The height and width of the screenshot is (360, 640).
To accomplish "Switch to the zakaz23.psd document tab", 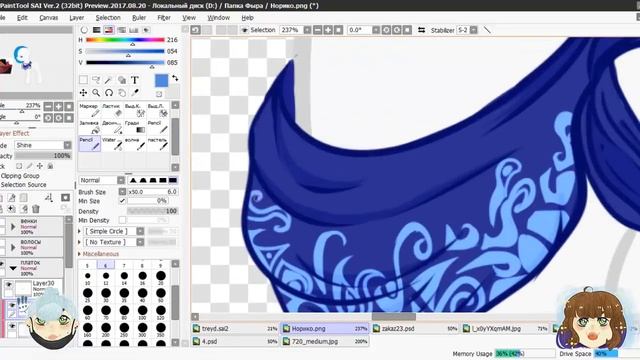I will [x=416, y=328].
